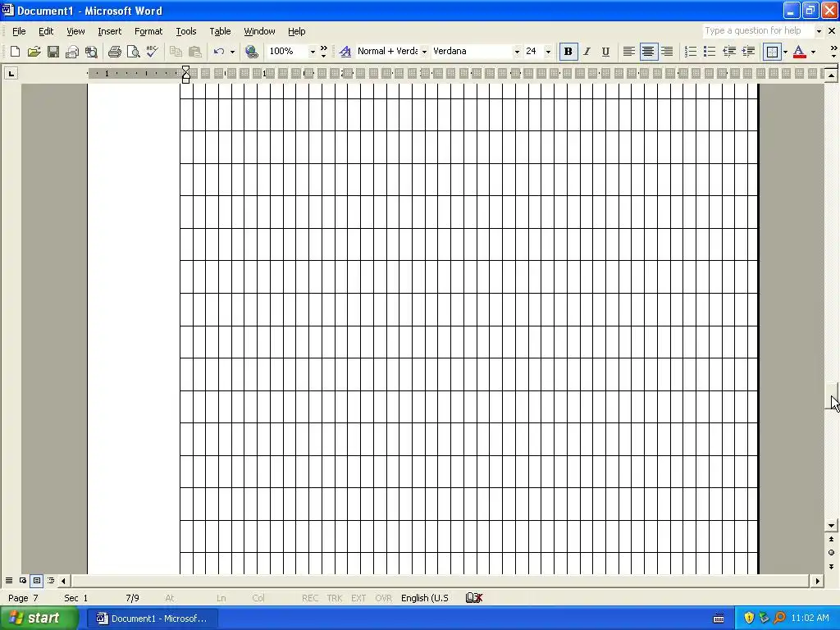
Task: Run the Spelling and Grammar check
Action: tap(152, 52)
